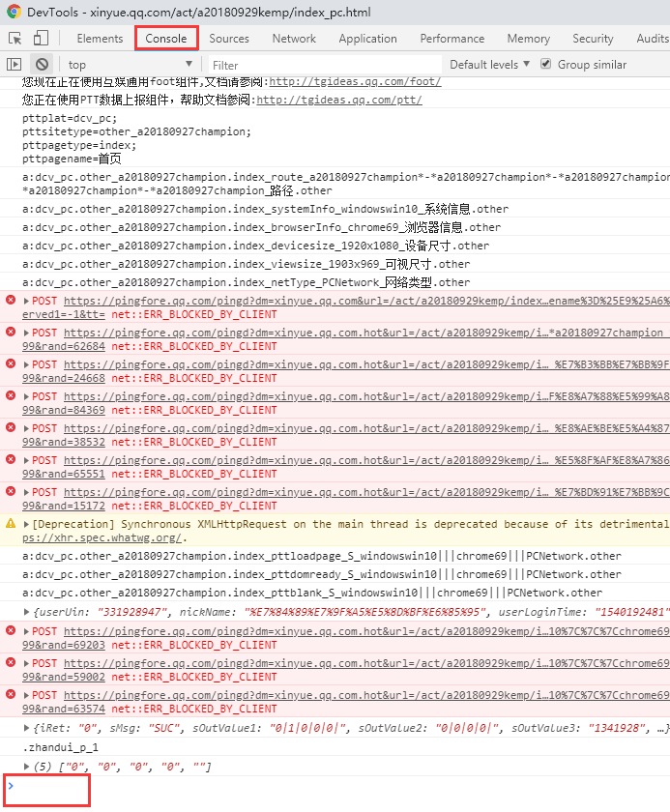Toggle the device toolbar icon
This screenshot has height=812, width=670.
[x=41, y=39]
